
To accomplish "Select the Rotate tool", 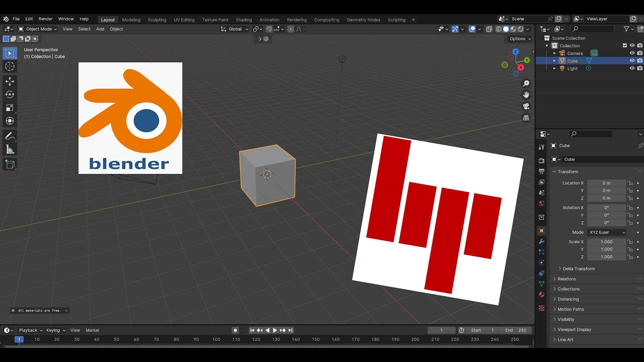I will coord(10,95).
